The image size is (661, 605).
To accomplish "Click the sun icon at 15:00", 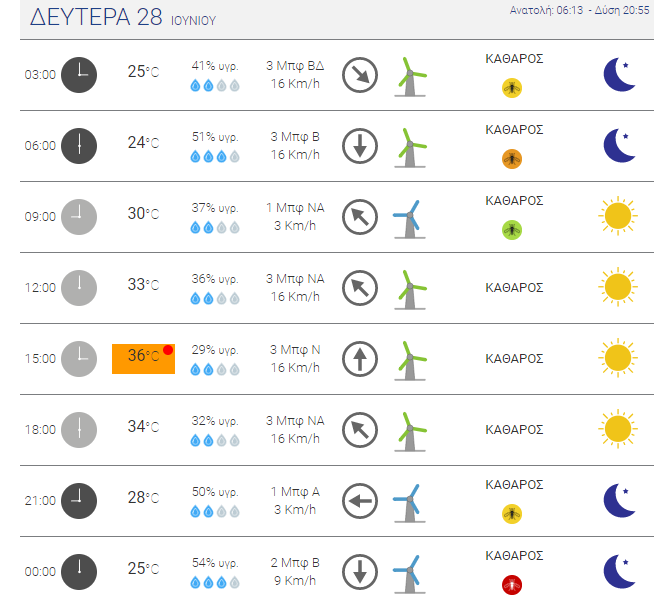I will click(x=618, y=358).
